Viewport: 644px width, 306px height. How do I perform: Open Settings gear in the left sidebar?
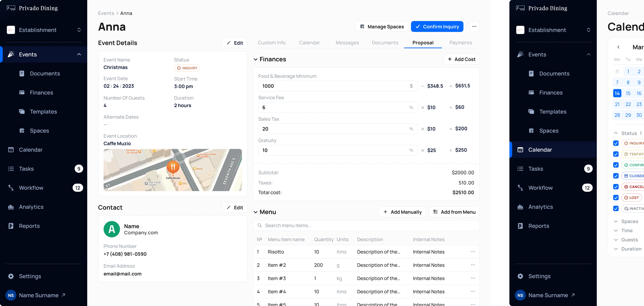[11, 276]
